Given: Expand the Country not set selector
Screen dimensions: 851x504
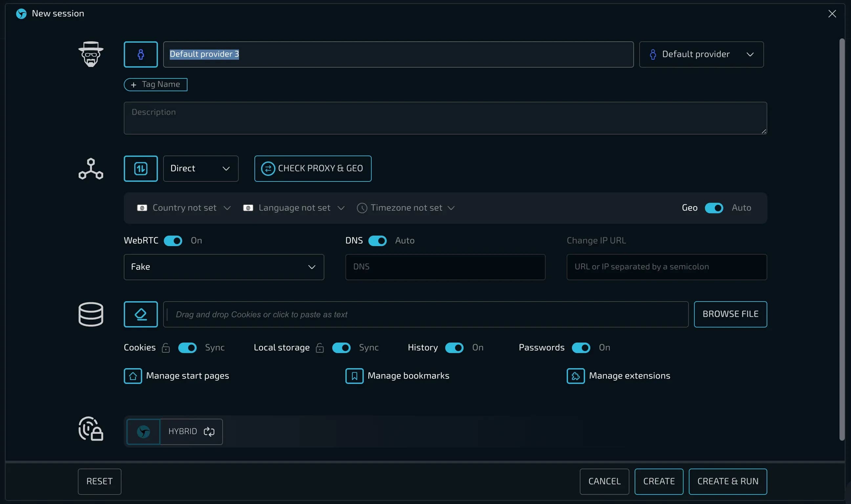Looking at the screenshot, I should pos(184,208).
